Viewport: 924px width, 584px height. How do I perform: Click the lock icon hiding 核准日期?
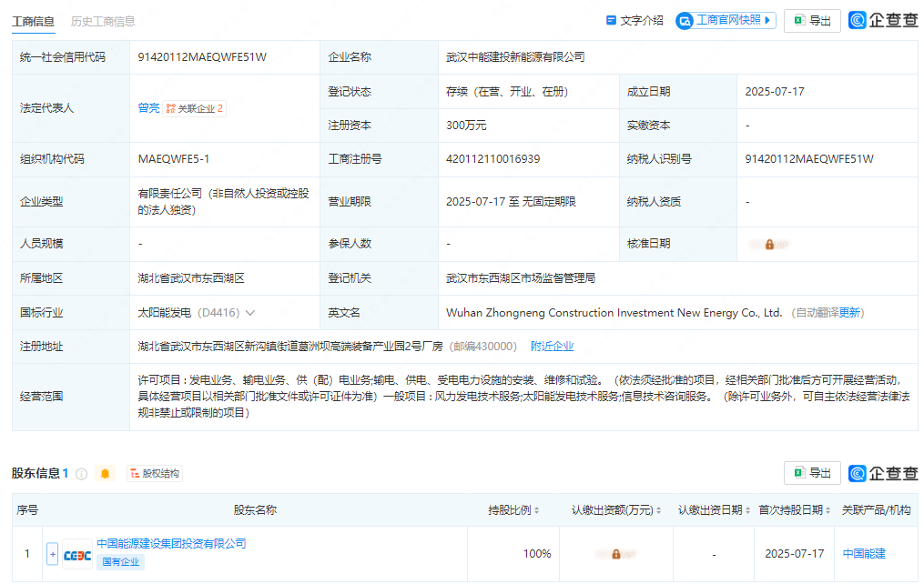(x=769, y=243)
